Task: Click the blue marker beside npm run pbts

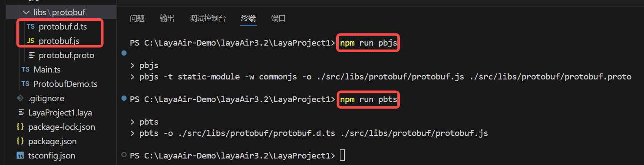Action: pos(124,99)
